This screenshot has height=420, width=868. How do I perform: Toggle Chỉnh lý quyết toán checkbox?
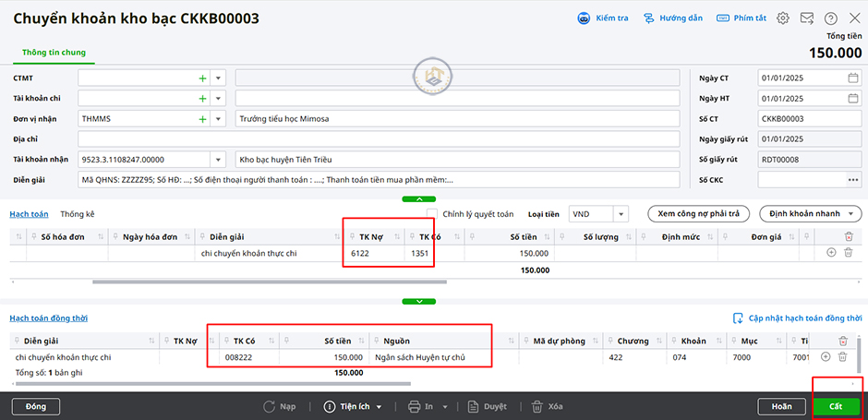[432, 214]
